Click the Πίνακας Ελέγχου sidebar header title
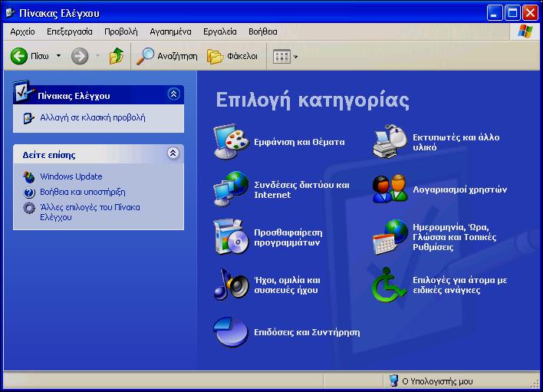543x392 pixels. point(74,96)
